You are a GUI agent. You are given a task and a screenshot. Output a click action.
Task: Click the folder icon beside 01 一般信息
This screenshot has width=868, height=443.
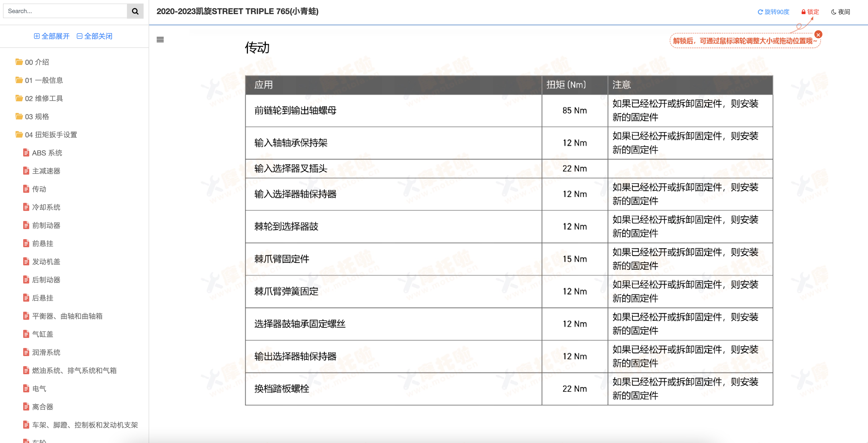(x=19, y=80)
